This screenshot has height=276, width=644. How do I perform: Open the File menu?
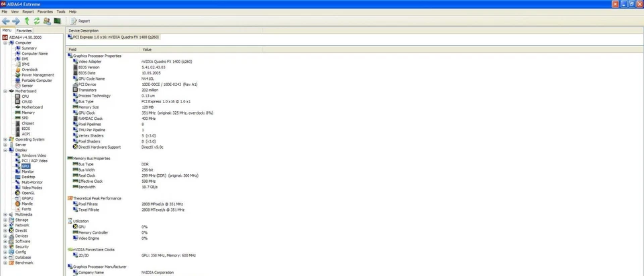[5, 12]
